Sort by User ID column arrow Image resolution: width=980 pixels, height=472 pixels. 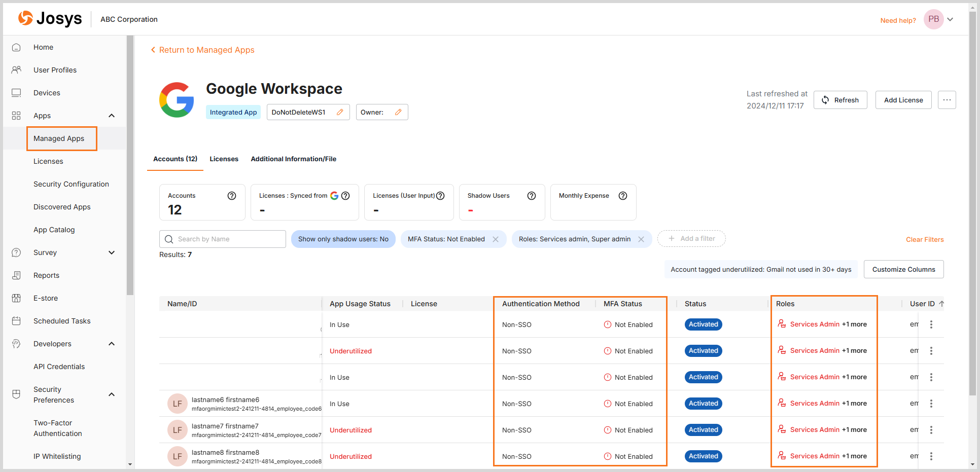(x=941, y=304)
